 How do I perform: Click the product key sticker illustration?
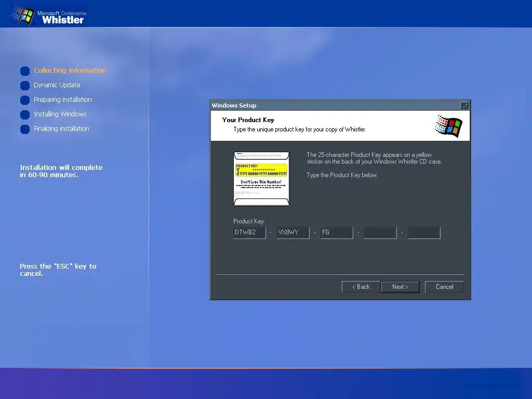[262, 179]
